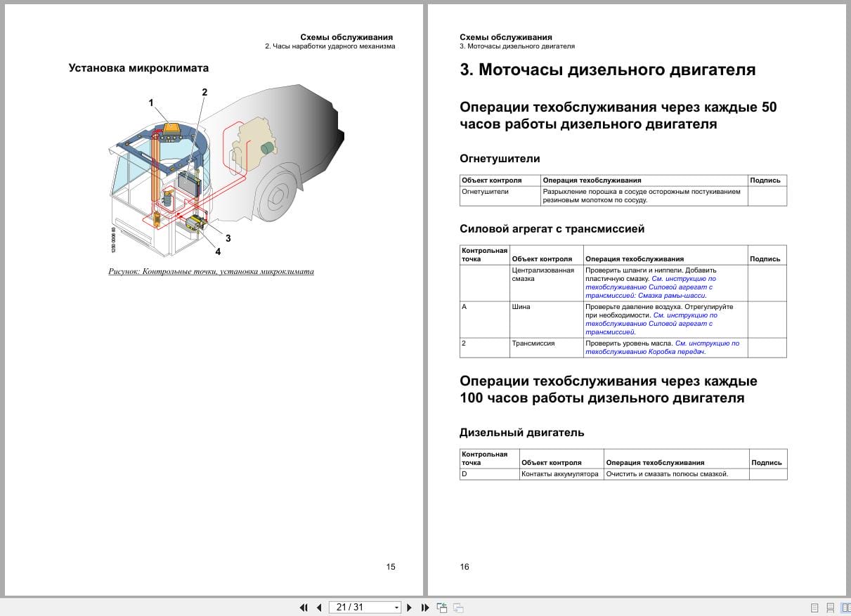Follow the "Смазка рамы-шасси" blue link
This screenshot has width=851, height=616.
coord(675,296)
